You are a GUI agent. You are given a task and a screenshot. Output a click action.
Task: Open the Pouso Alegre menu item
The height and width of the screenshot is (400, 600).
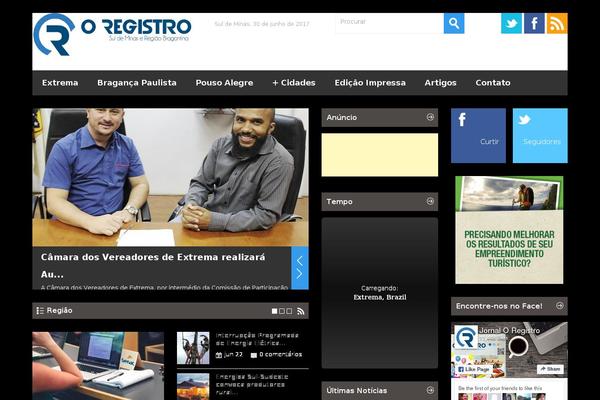tap(224, 83)
